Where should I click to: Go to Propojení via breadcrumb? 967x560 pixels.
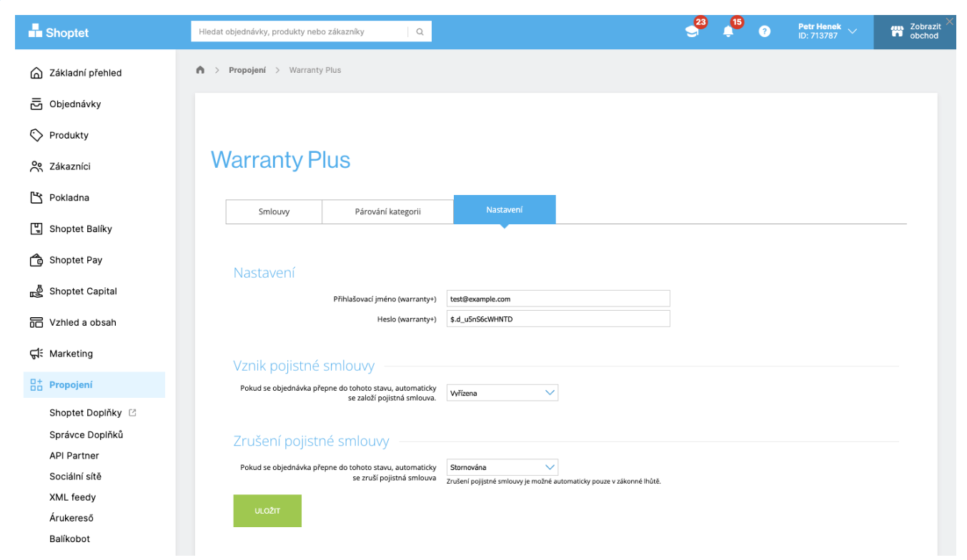pos(247,70)
